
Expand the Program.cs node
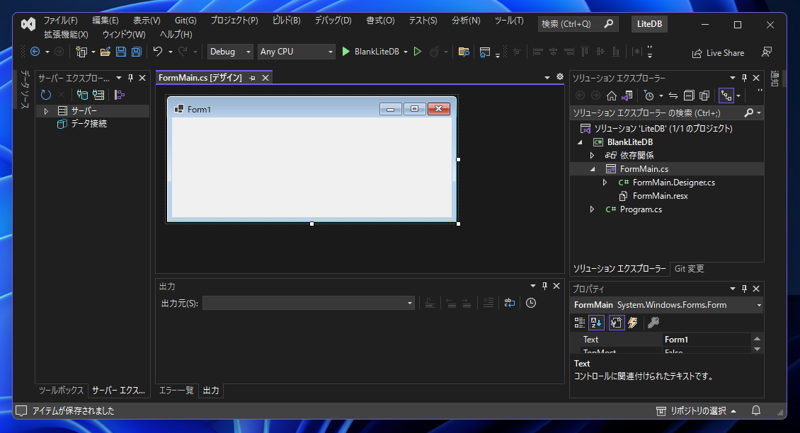pos(592,209)
